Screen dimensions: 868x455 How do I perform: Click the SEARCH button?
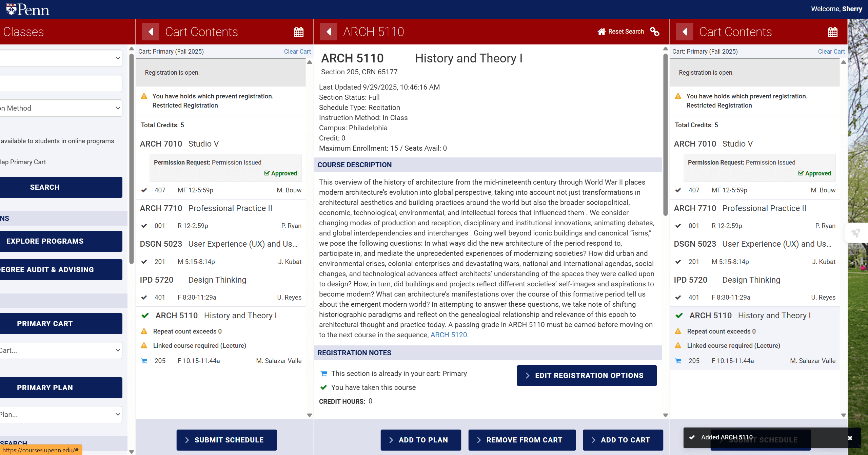[x=61, y=187]
